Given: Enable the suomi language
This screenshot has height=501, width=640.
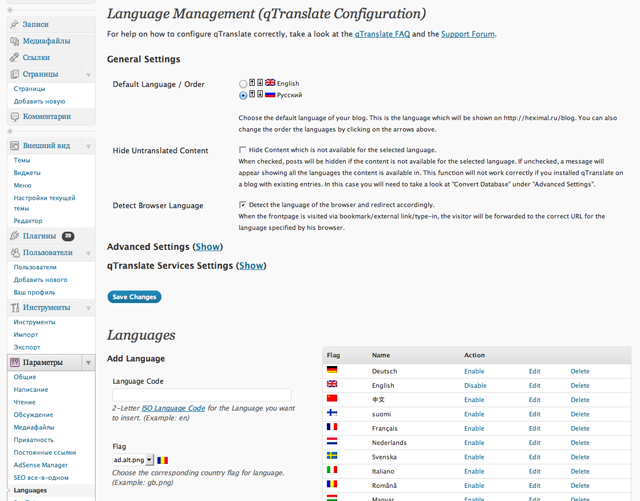Looking at the screenshot, I should click(474, 414).
